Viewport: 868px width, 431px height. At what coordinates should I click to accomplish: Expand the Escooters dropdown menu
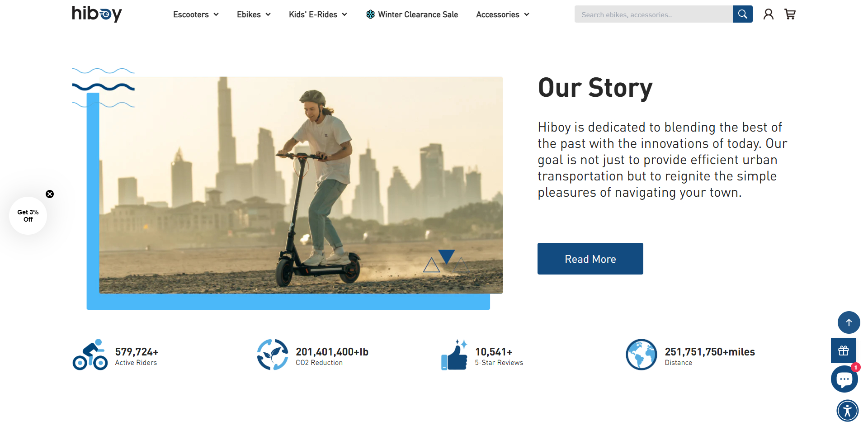pyautogui.click(x=196, y=14)
